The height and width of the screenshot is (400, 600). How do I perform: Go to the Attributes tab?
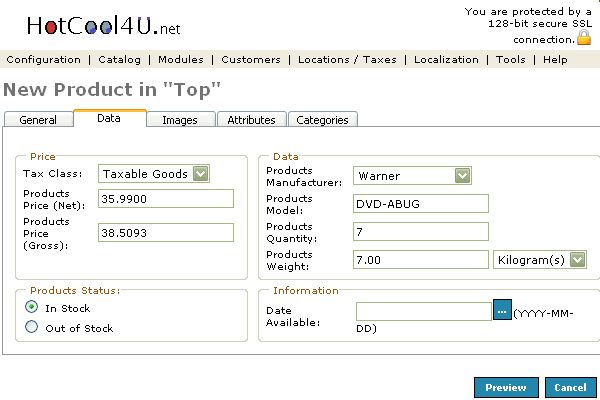251,120
